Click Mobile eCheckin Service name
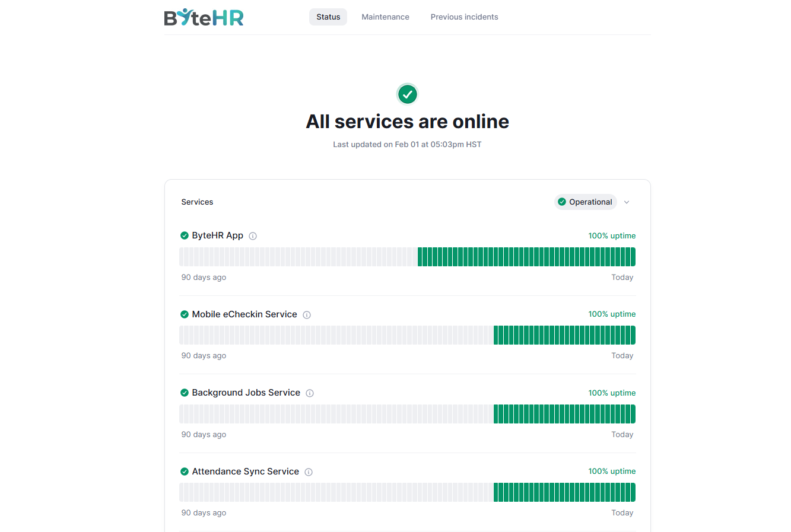Image resolution: width=791 pixels, height=532 pixels. pyautogui.click(x=244, y=314)
